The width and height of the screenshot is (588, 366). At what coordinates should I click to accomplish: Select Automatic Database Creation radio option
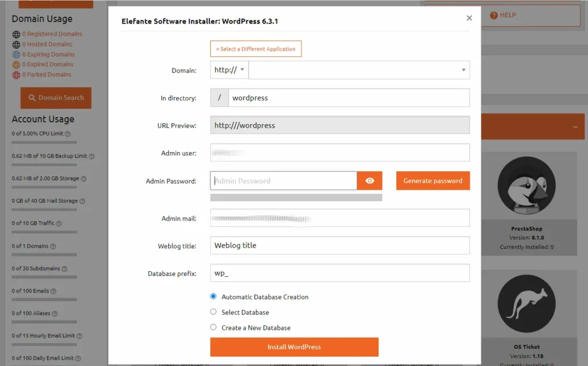click(x=214, y=296)
